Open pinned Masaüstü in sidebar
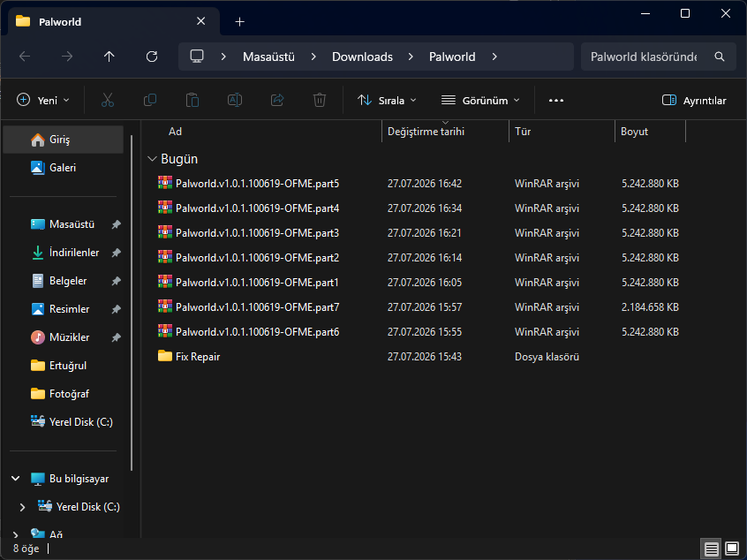Screen dimensions: 747x560 pyautogui.click(x=63, y=224)
